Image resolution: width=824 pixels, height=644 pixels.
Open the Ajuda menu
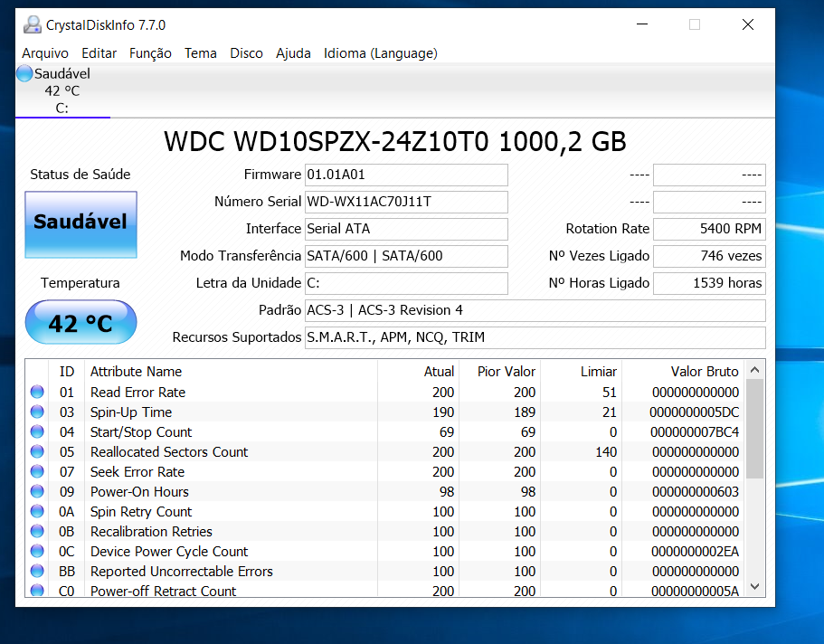[293, 53]
